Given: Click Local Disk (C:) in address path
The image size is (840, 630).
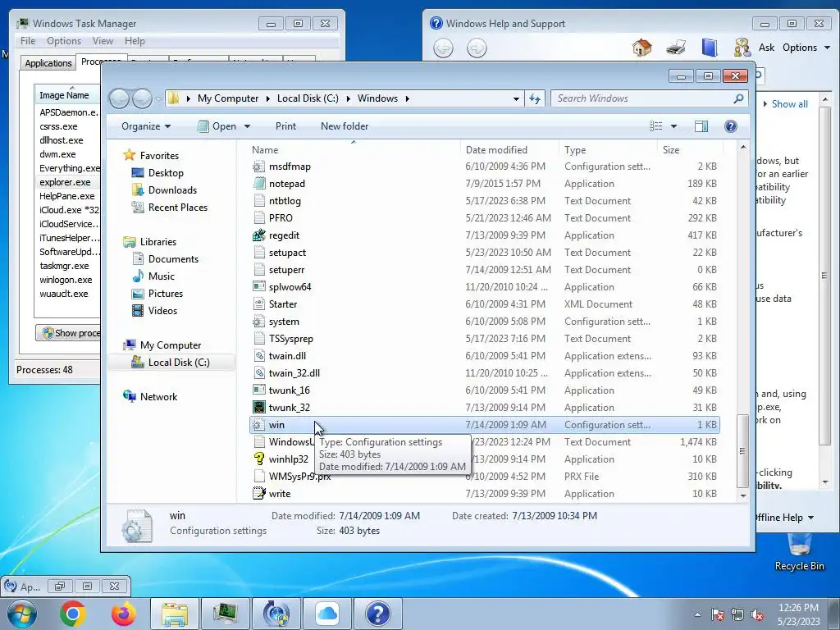Looking at the screenshot, I should pyautogui.click(x=308, y=98).
